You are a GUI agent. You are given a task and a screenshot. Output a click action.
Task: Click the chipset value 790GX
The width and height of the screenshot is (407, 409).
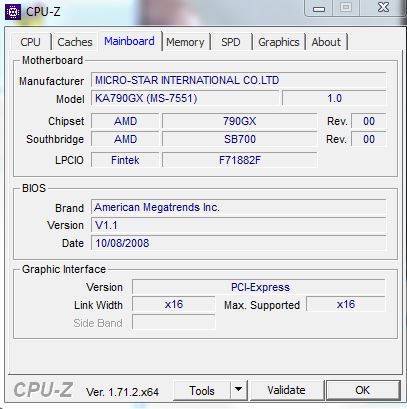[x=240, y=121]
